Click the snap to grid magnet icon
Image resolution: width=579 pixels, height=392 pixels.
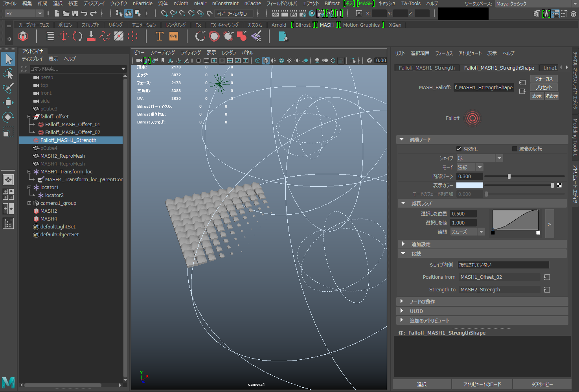[x=164, y=13]
